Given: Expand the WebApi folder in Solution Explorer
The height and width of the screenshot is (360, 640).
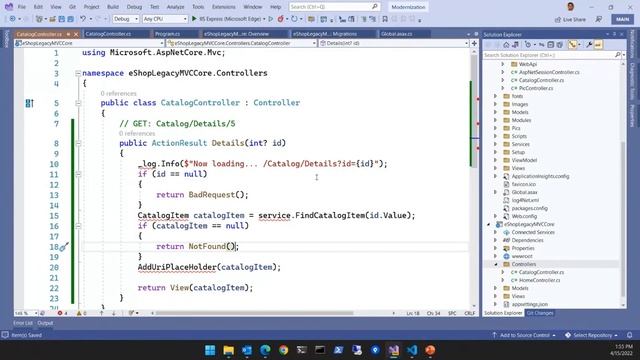Looking at the screenshot, I should click(x=502, y=64).
